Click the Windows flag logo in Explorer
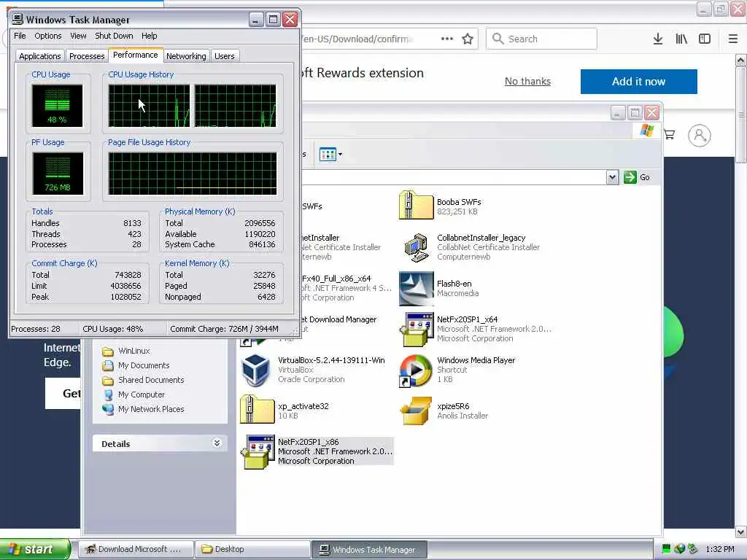 (647, 131)
